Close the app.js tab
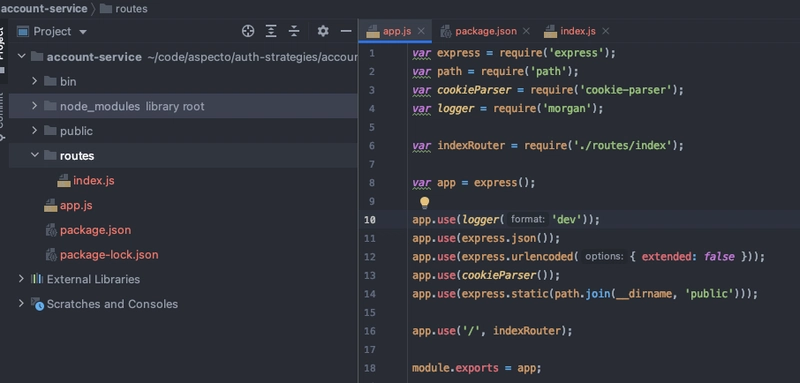The image size is (800, 383). tap(421, 31)
